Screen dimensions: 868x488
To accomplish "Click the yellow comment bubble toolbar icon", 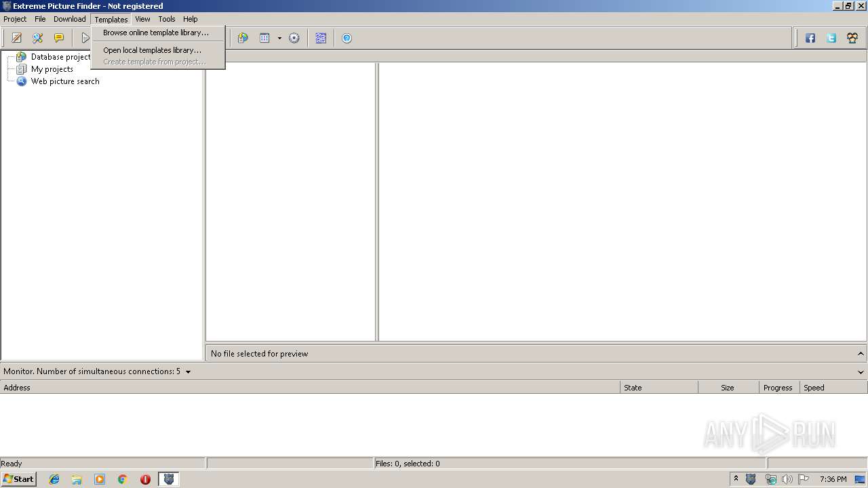I will coord(59,38).
